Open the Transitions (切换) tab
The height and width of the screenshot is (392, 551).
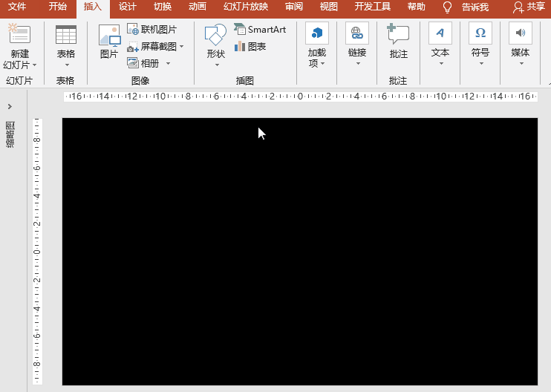163,7
